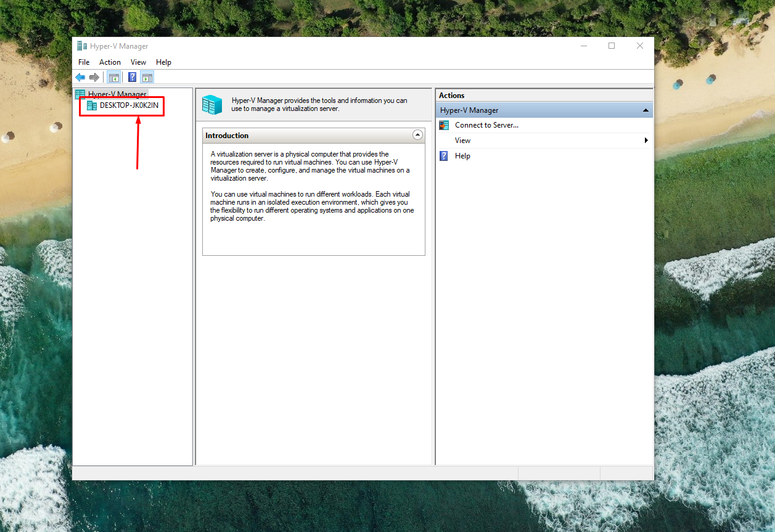Collapse the Introduction section with its round arrow
The width and height of the screenshot is (775, 532).
click(417, 135)
